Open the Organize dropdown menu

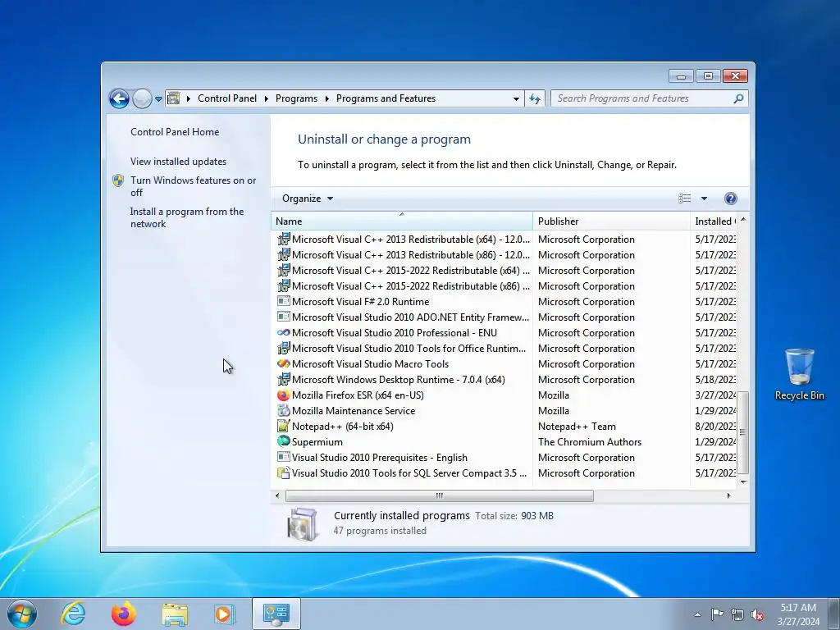coord(308,199)
